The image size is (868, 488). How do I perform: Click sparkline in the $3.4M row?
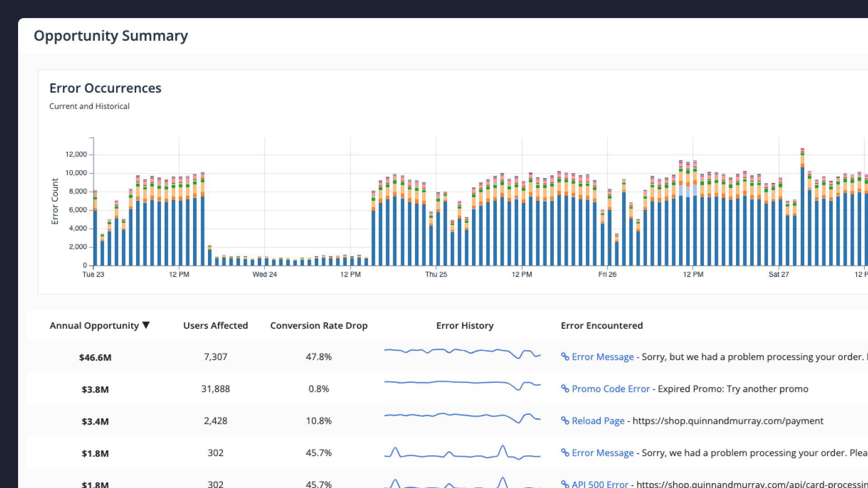(462, 418)
